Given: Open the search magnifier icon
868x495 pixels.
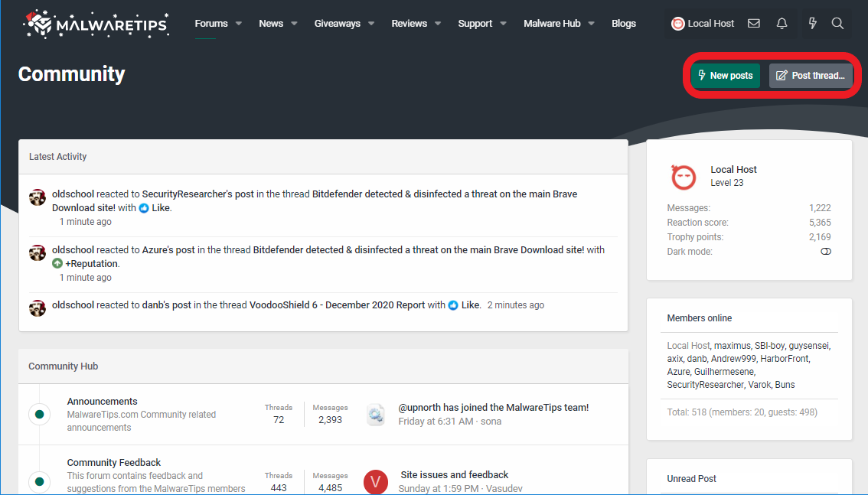Looking at the screenshot, I should pos(837,23).
